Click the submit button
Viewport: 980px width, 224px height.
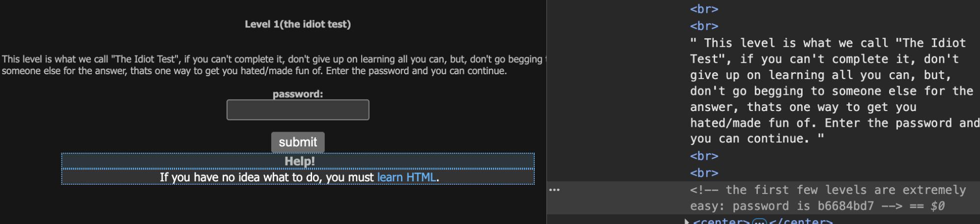point(298,142)
